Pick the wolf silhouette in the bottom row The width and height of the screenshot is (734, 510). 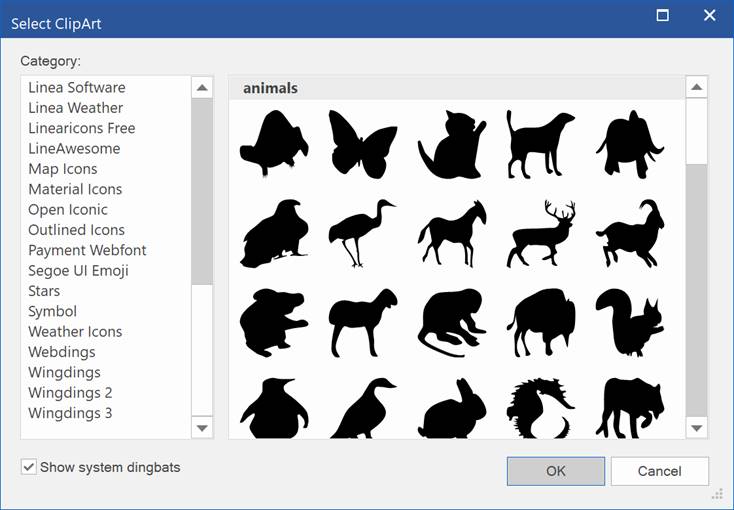point(630,408)
